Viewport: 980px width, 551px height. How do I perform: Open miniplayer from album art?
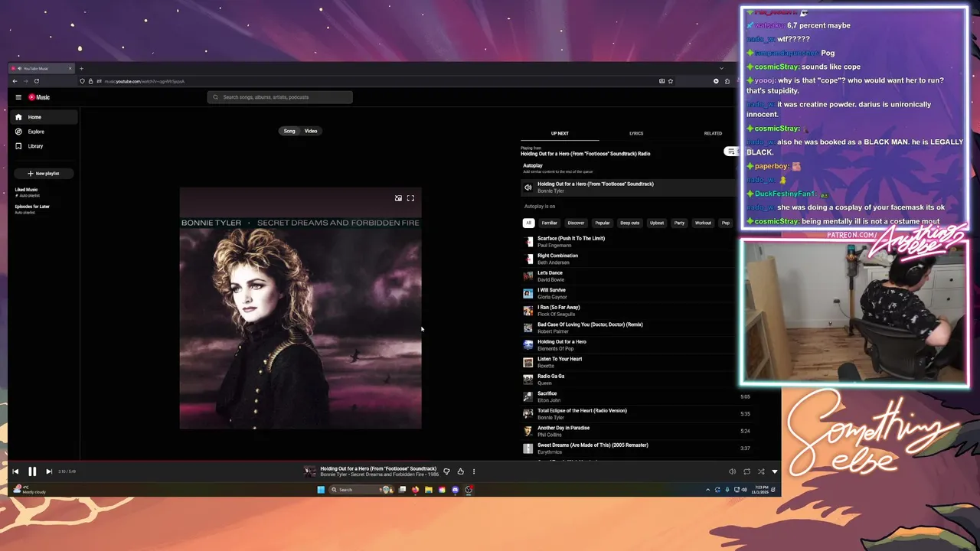tap(398, 198)
